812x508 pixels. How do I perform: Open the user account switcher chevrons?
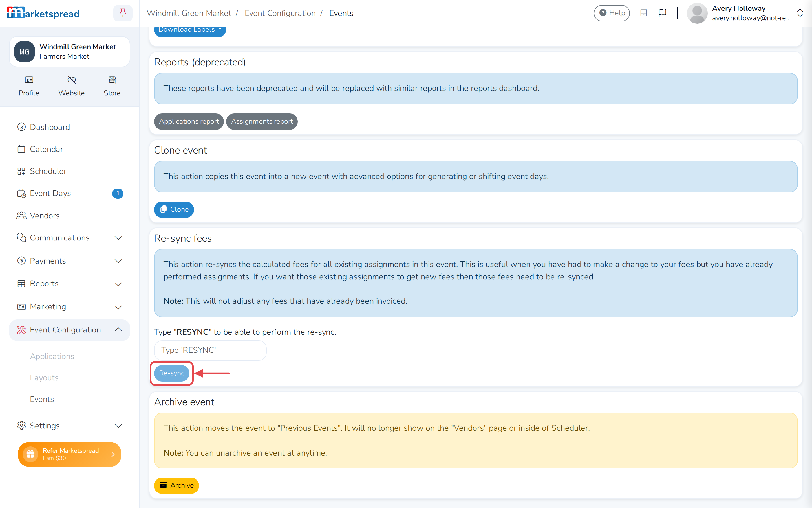pyautogui.click(x=800, y=13)
